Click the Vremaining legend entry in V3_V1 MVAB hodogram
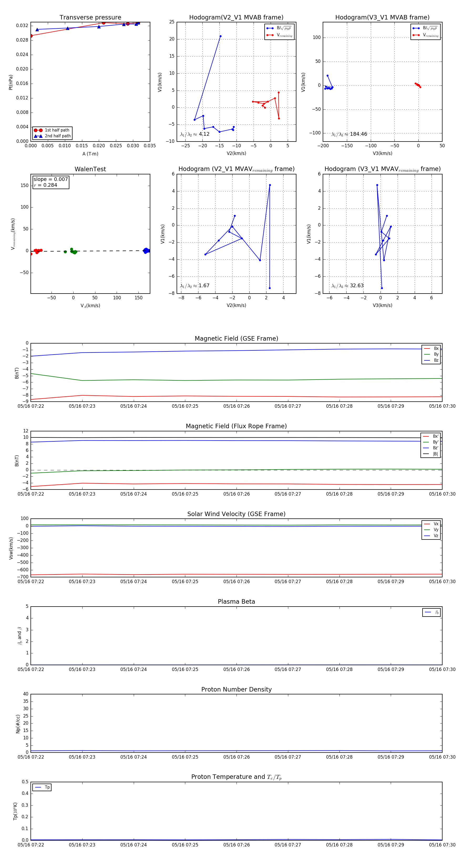This screenshot has height=868, width=473. 425,35
